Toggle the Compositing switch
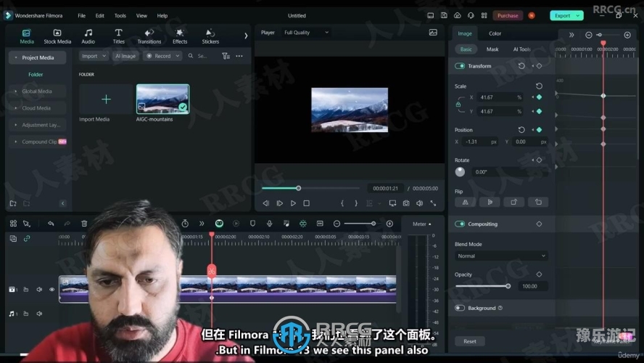 tap(460, 224)
